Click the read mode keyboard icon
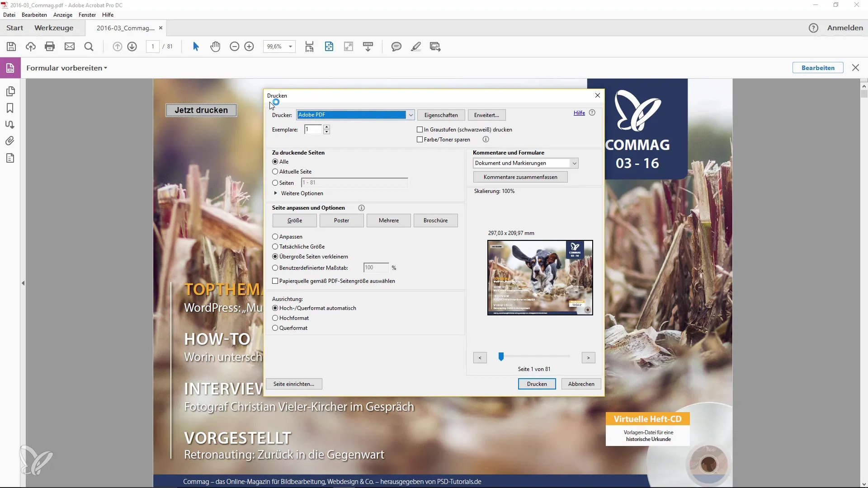 368,47
